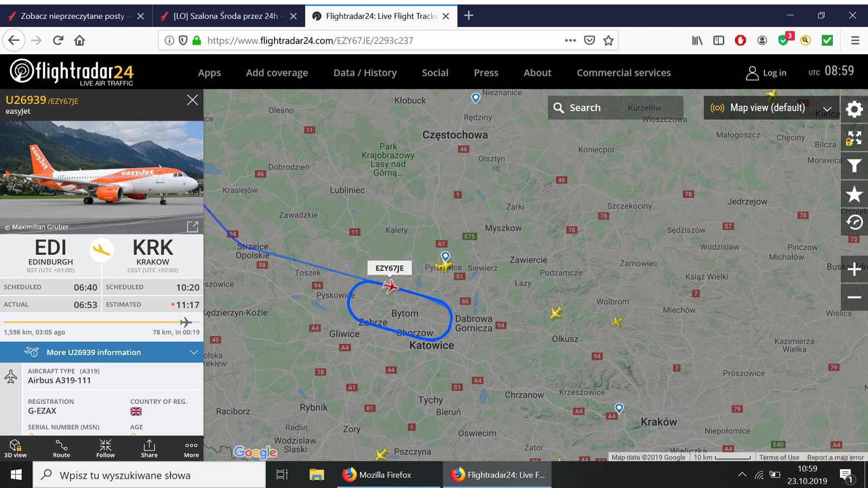The width and height of the screenshot is (868, 488).
Task: Open File Explorer from taskbar
Action: (317, 475)
